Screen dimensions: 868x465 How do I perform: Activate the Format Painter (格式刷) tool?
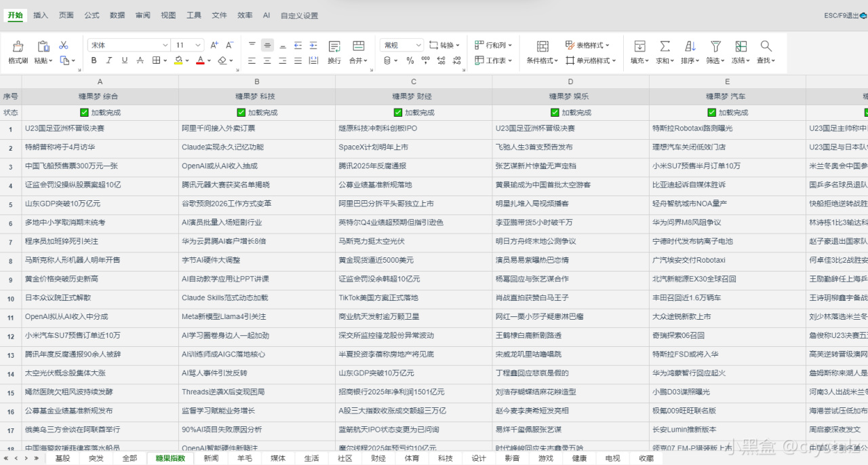click(18, 52)
